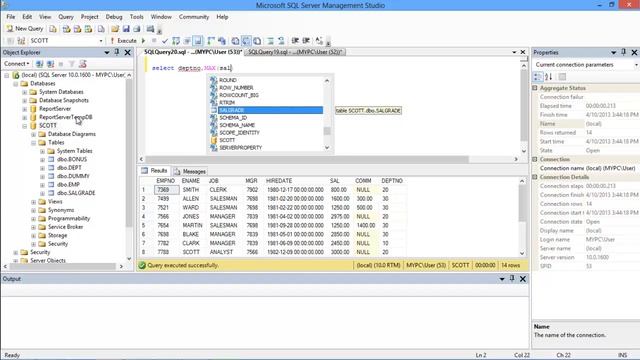Select dbo.SALGRADE in Object Explorer tree
640x360 pixels.
pos(76,193)
